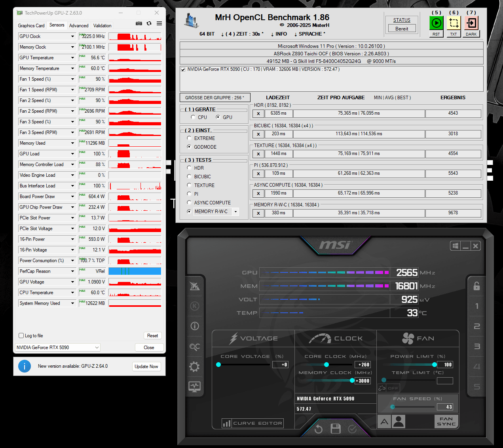Load Afterburner profile 1
The width and height of the screenshot is (503, 448).
[476, 306]
